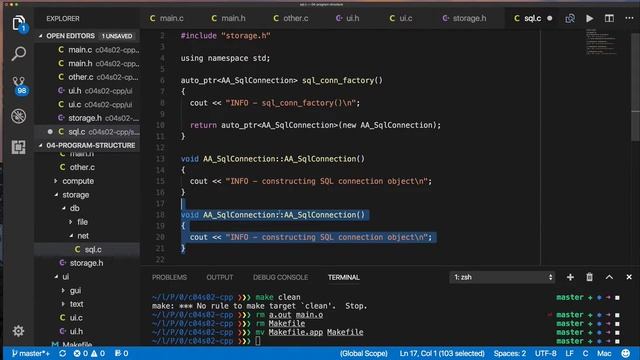The height and width of the screenshot is (360, 640).
Task: Select unsaved sql.c in Open Editors
Action: pos(87,132)
